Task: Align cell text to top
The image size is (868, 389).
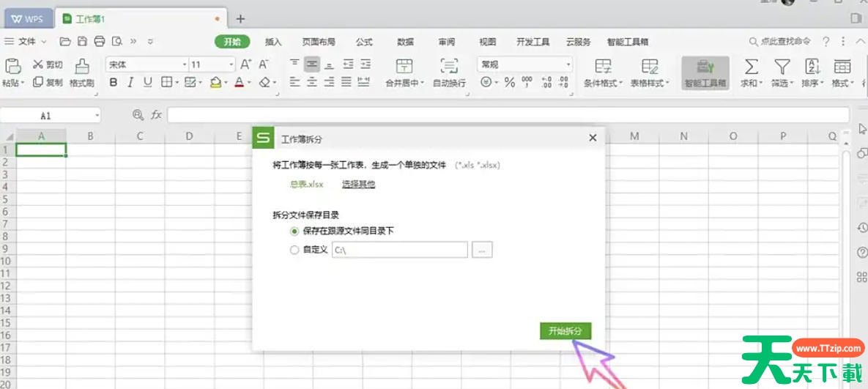Action: point(295,64)
